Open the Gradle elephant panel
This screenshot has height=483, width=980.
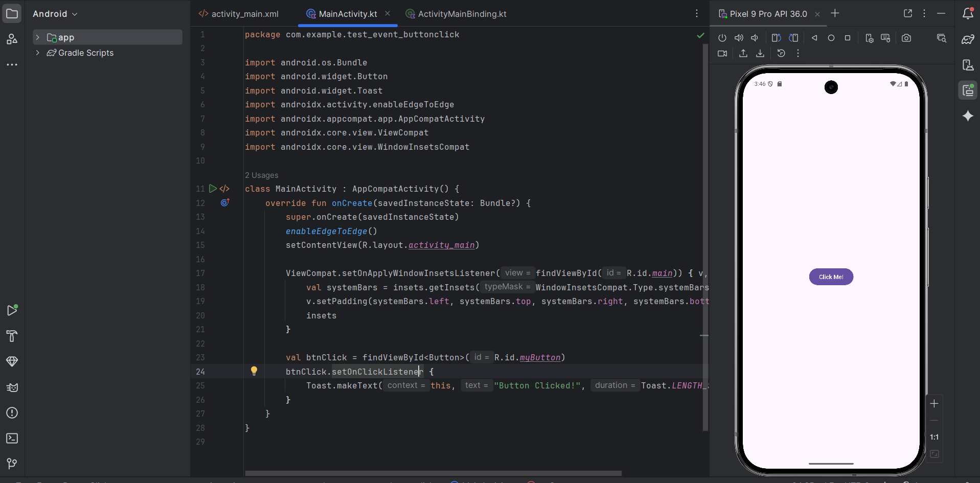pos(968,39)
